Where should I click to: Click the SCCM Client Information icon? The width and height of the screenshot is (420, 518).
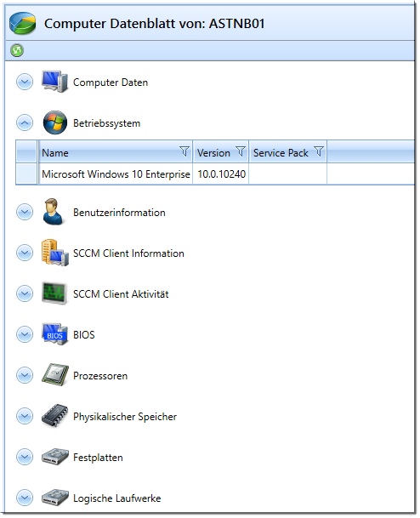coord(54,253)
